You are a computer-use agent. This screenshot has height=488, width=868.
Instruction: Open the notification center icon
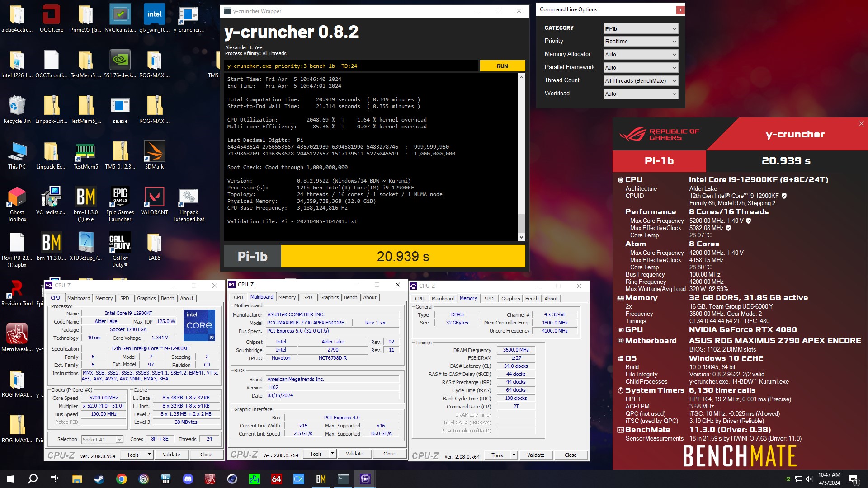pyautogui.click(x=854, y=479)
